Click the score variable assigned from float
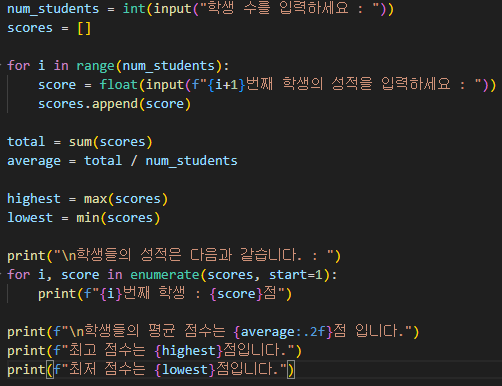Screen dimensions: 502x386 point(57,85)
